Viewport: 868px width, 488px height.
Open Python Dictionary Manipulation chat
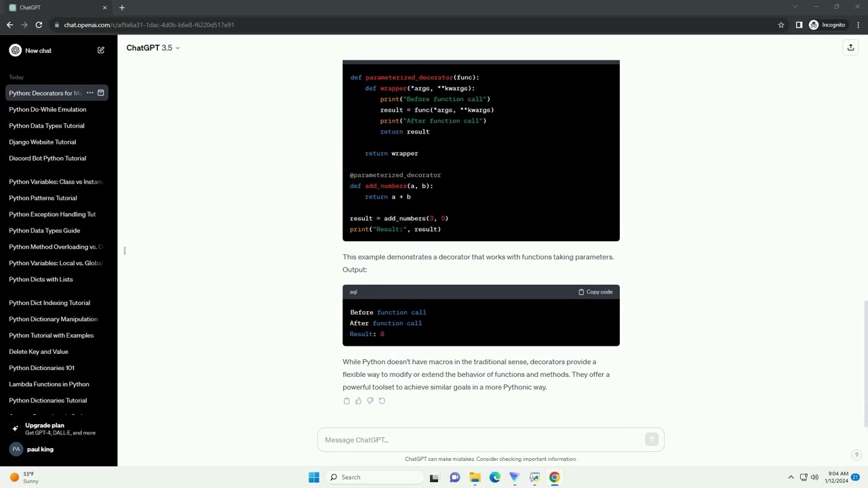point(54,319)
